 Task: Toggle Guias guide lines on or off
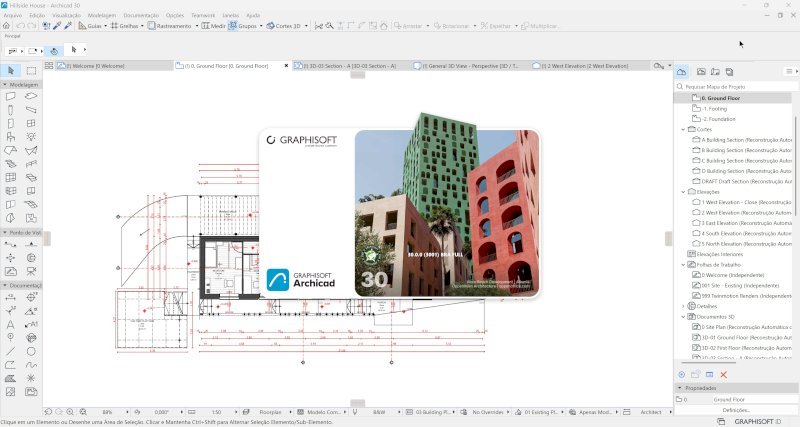(89, 26)
